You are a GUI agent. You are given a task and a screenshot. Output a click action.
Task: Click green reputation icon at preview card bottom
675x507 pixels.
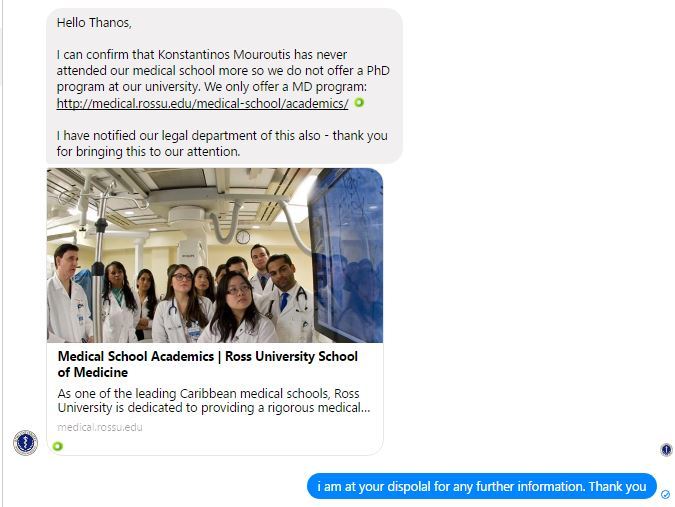point(58,446)
